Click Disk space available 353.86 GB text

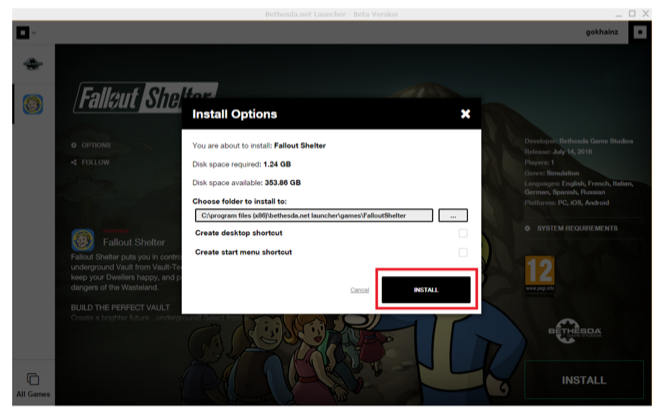pyautogui.click(x=247, y=183)
